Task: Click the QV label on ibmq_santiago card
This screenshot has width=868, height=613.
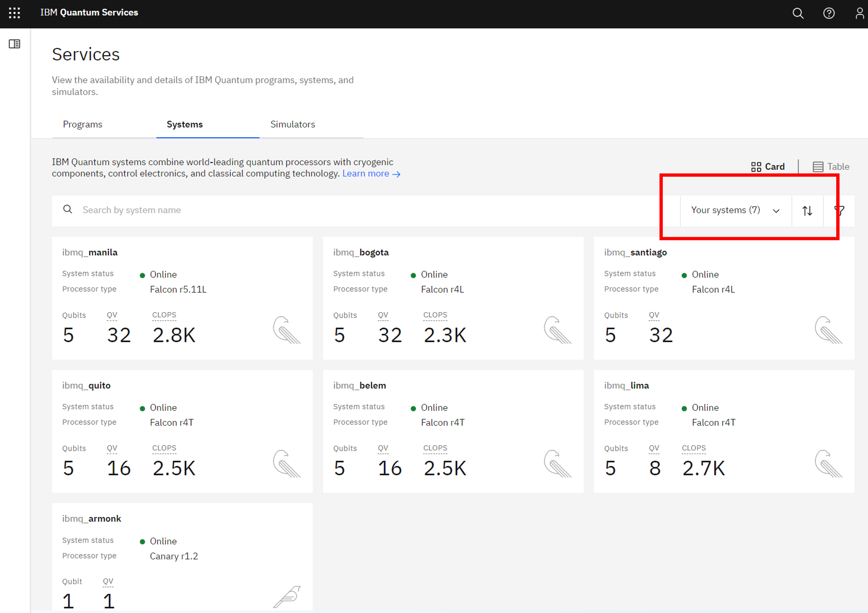Action: coord(654,315)
